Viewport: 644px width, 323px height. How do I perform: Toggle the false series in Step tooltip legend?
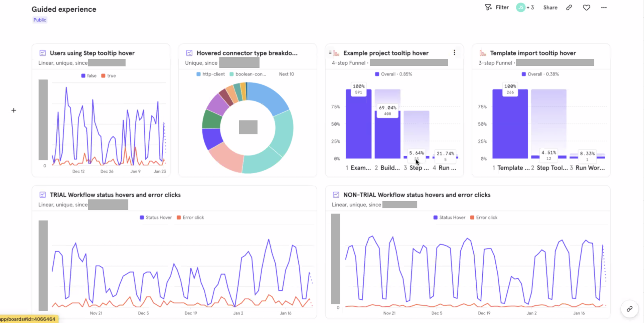[x=88, y=75]
